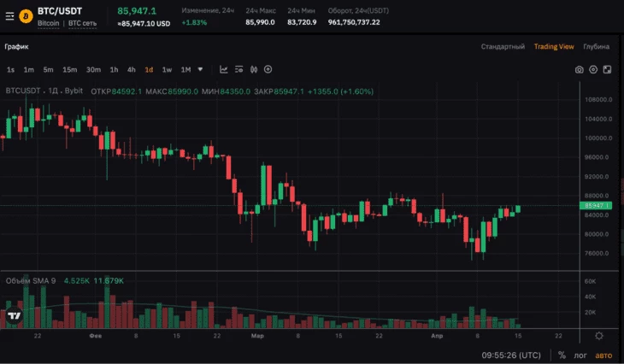Click the TradingView TV logo
Viewport: 624px width, 364px height.
pyautogui.click(x=14, y=315)
